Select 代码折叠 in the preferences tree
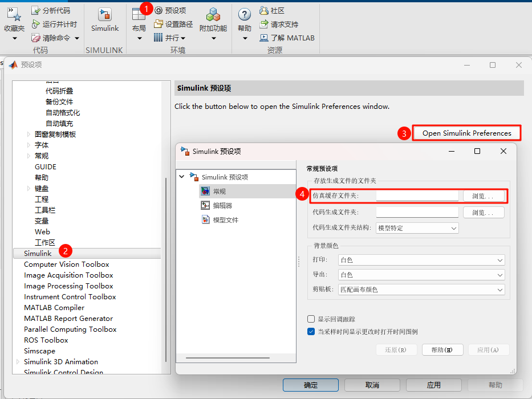Screen dimensions: 532x399 [59, 91]
